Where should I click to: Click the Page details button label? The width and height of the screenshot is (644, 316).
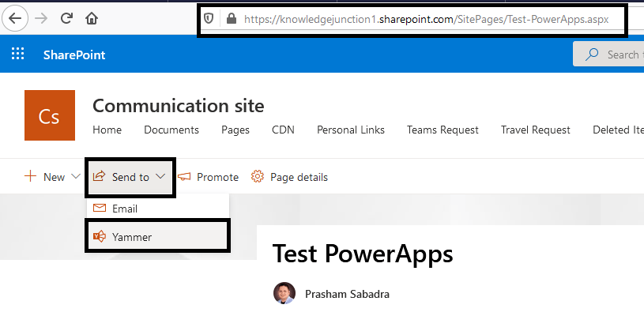299,177
